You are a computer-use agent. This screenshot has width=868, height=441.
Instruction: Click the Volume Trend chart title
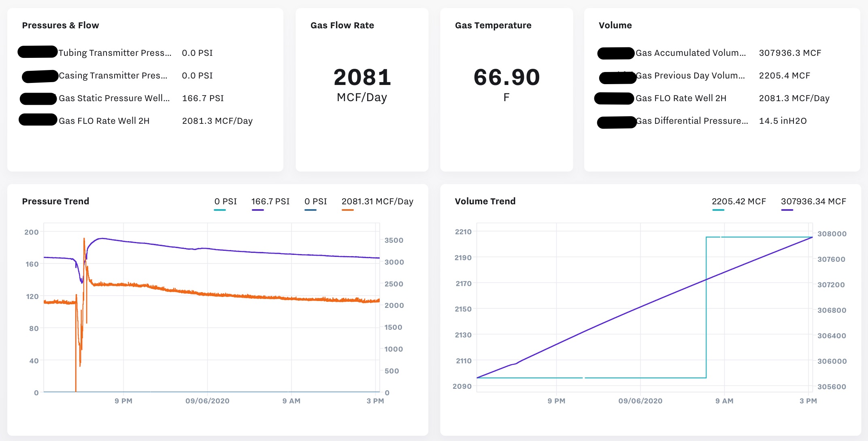click(485, 201)
